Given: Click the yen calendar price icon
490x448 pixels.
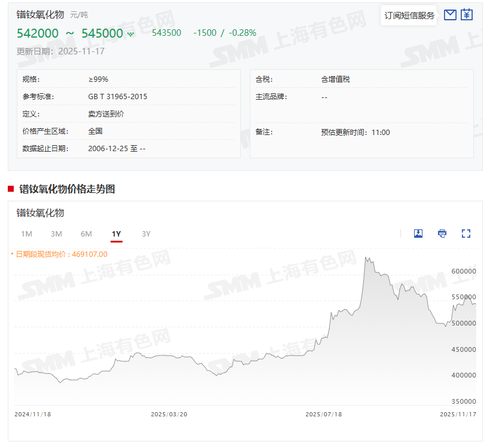Looking at the screenshot, I should click(x=467, y=14).
